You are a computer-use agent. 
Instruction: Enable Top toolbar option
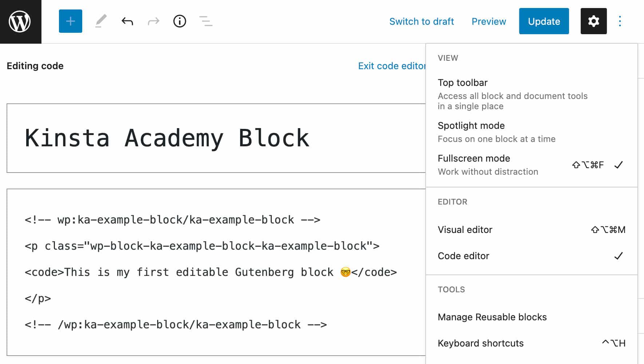[x=512, y=94]
